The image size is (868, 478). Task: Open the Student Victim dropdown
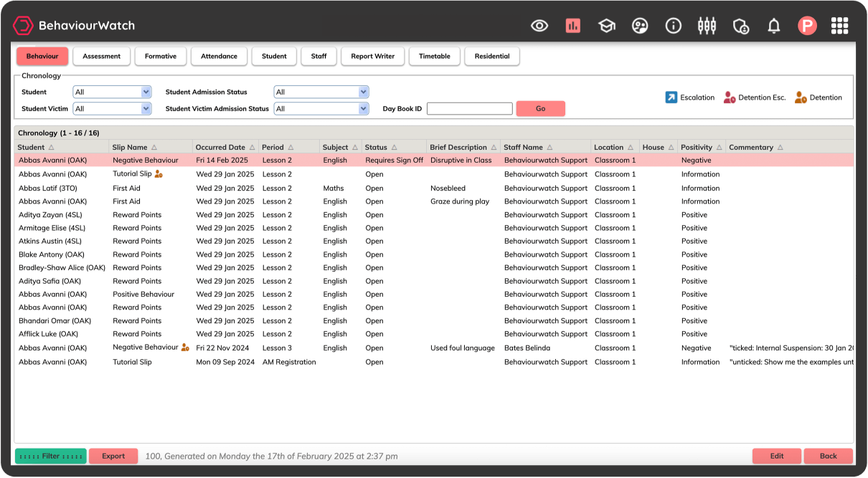click(x=113, y=109)
